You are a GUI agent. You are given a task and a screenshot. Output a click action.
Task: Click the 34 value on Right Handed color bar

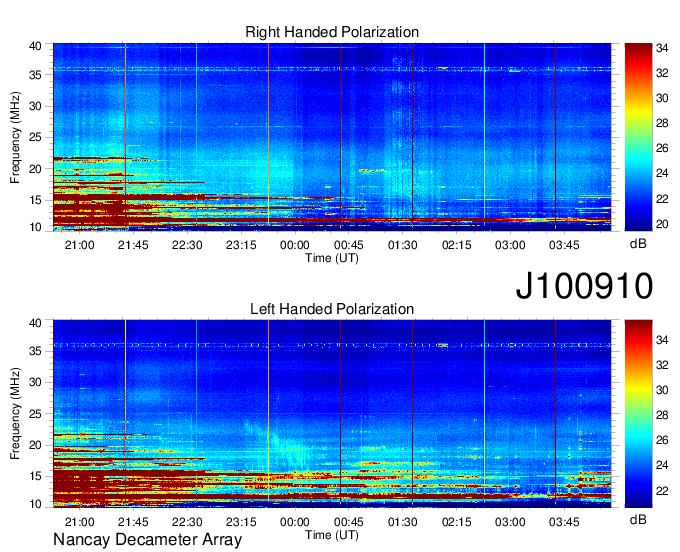662,48
